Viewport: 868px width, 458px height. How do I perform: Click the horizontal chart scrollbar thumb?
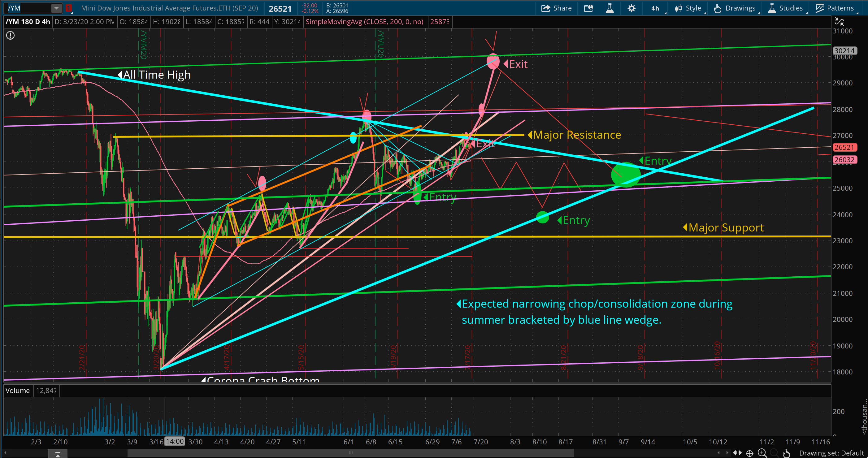350,453
